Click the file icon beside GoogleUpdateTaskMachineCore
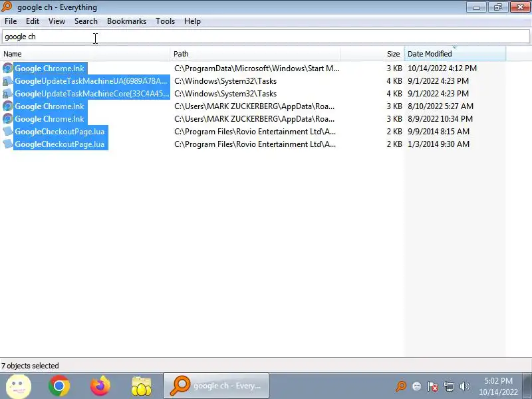This screenshot has height=399, width=532. coord(7,94)
